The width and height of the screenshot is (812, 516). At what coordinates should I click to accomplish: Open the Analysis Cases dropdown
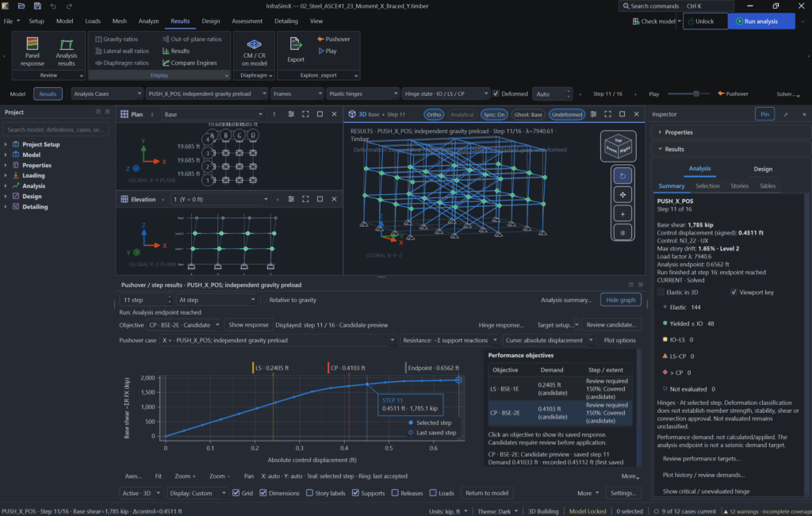(107, 94)
